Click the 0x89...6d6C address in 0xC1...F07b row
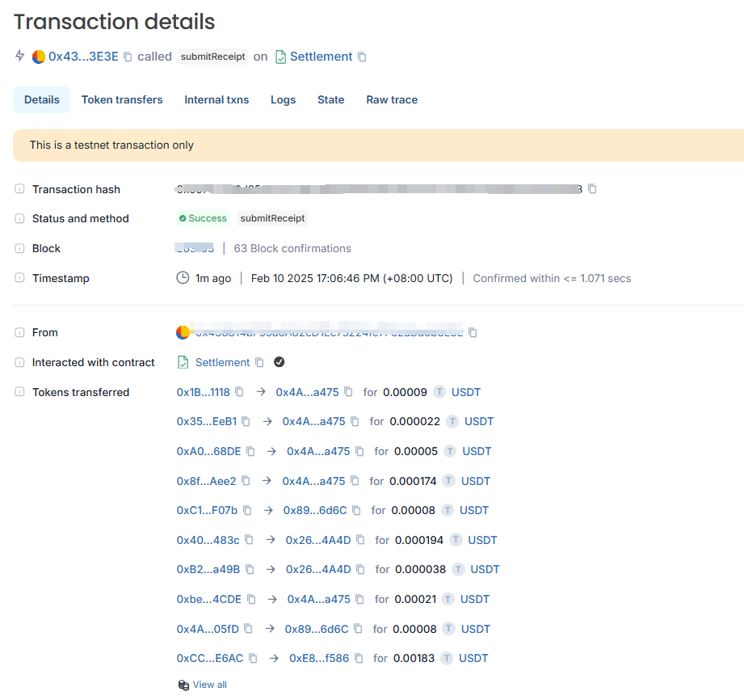744x700 pixels. (315, 511)
